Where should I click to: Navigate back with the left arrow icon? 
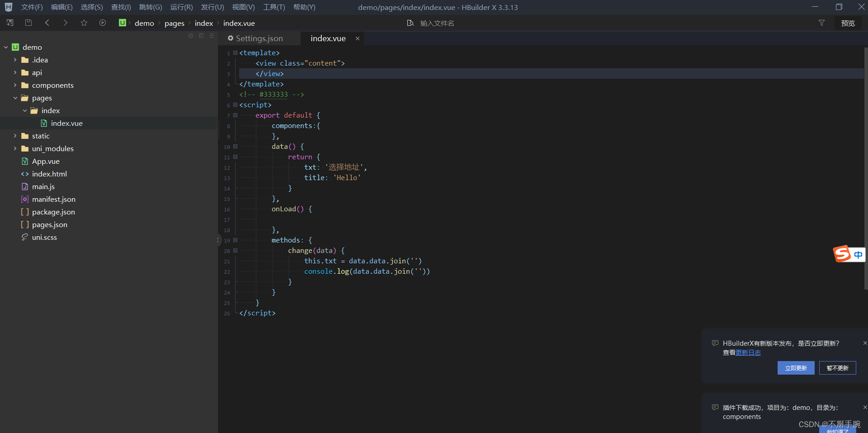point(47,23)
